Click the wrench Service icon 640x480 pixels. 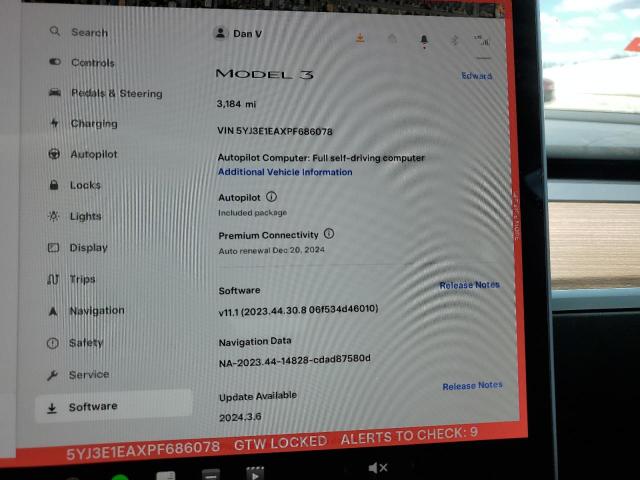(x=52, y=375)
